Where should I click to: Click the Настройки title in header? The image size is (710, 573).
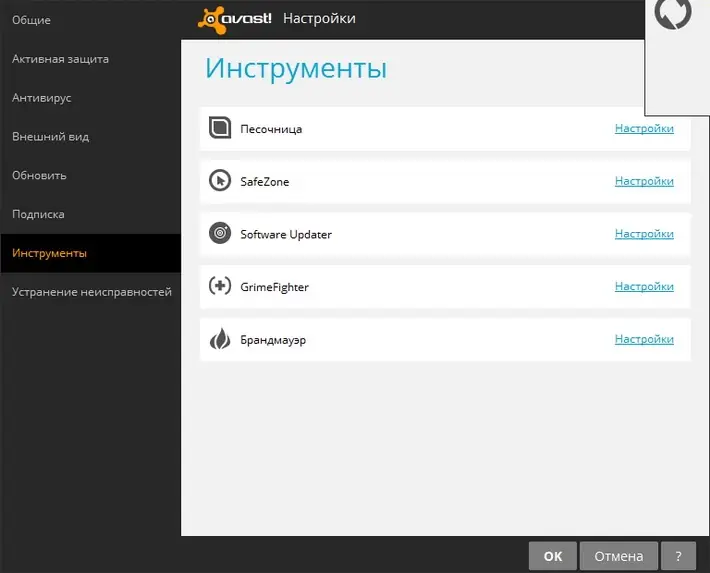coord(319,19)
